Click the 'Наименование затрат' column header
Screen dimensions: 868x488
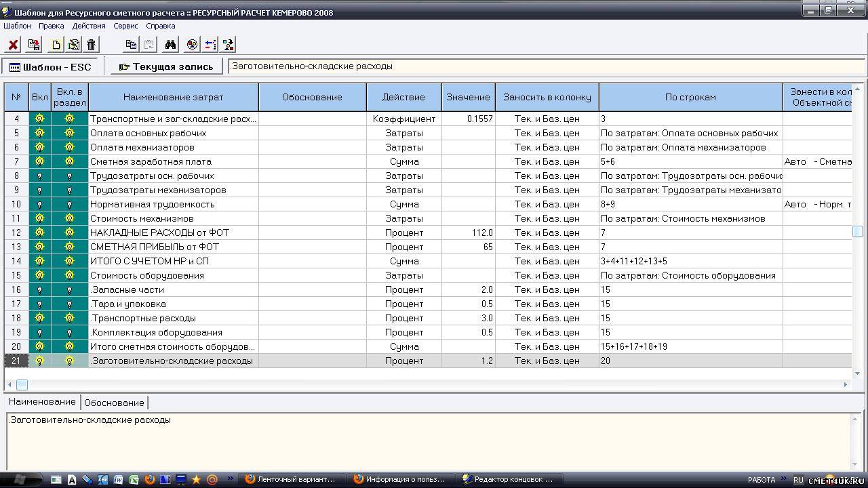click(174, 97)
